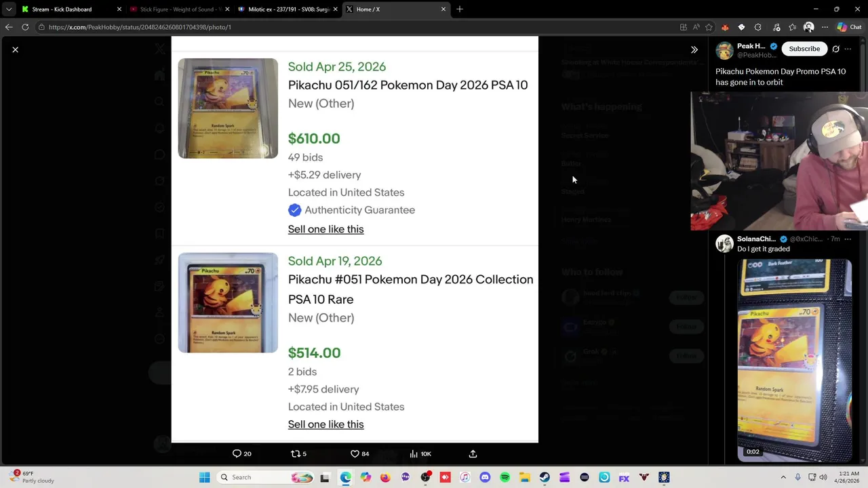Click the repost icon showing 5

298,453
